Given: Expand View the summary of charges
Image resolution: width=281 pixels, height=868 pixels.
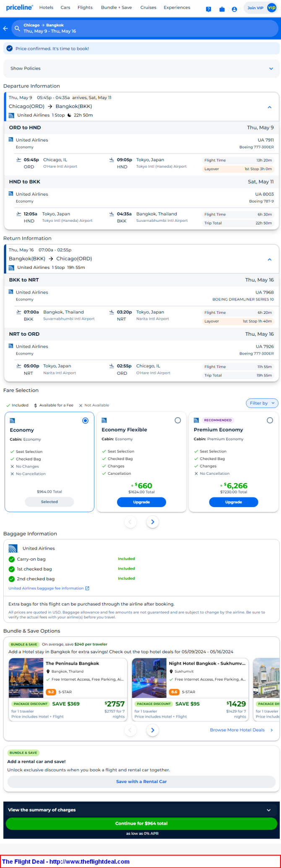Looking at the screenshot, I should point(141,810).
